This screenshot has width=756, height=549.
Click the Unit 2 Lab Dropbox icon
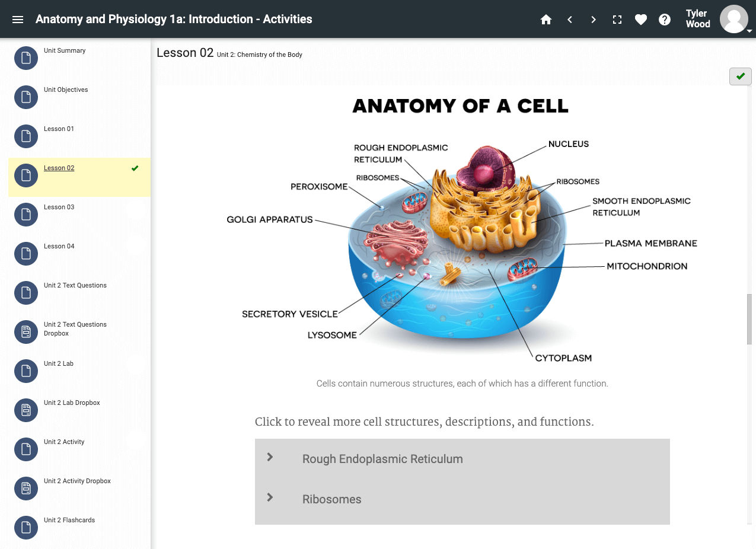(26, 410)
